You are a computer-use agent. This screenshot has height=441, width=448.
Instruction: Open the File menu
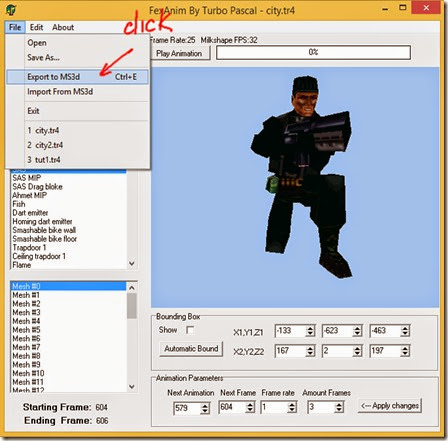click(x=15, y=27)
